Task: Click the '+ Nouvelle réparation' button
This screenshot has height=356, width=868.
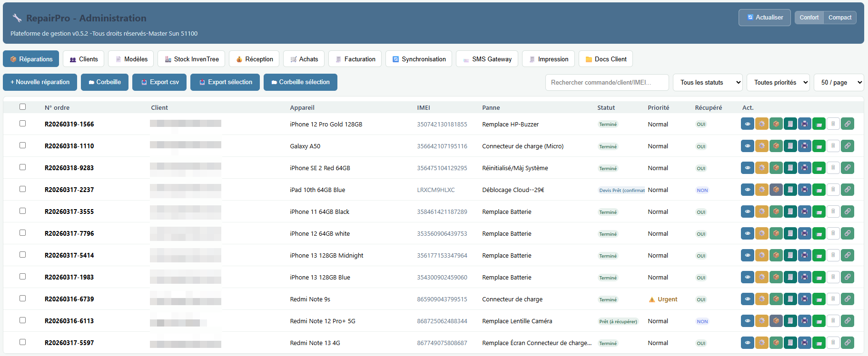Action: [40, 82]
